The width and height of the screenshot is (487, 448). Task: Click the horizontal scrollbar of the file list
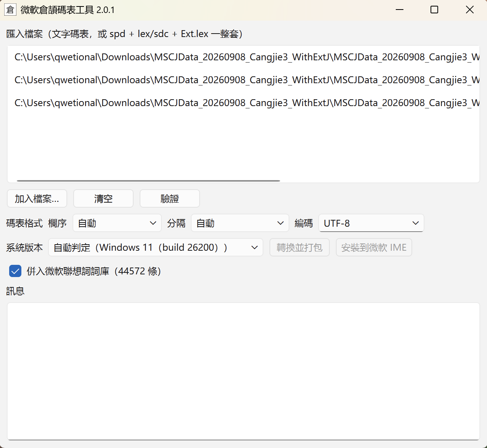148,180
